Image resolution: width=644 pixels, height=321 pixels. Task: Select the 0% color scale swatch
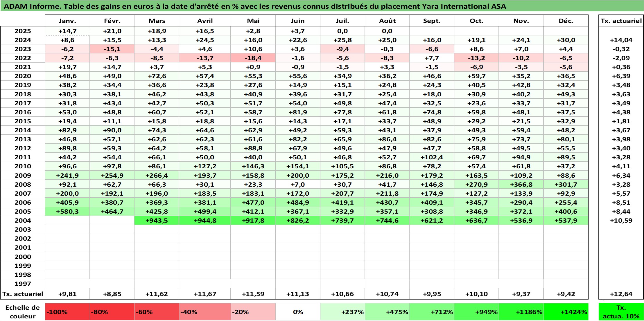pyautogui.click(x=298, y=312)
